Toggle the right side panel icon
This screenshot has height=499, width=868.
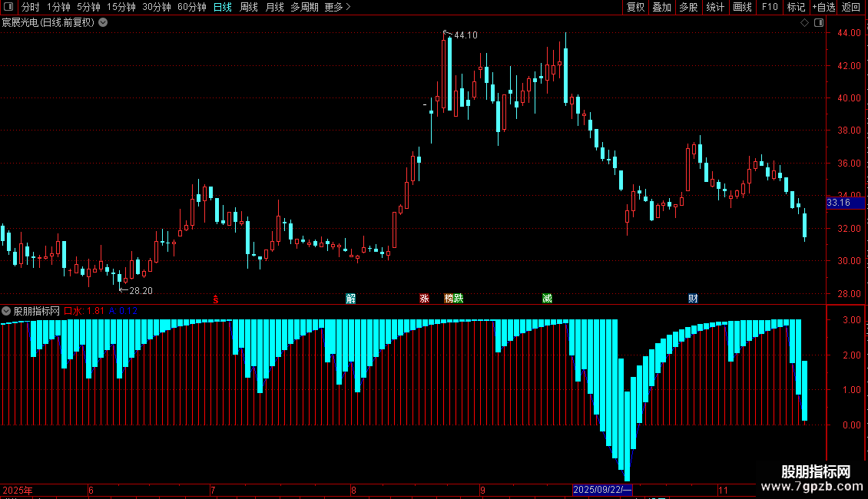pyautogui.click(x=819, y=23)
